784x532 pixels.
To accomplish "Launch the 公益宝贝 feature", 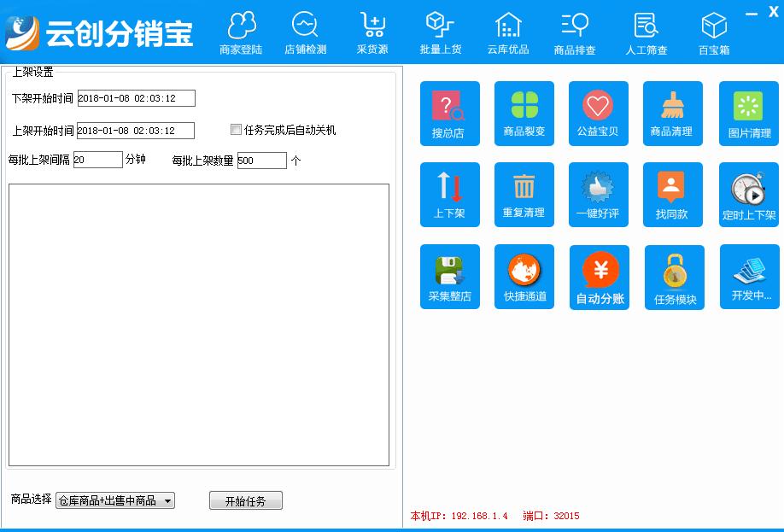I will coord(598,113).
